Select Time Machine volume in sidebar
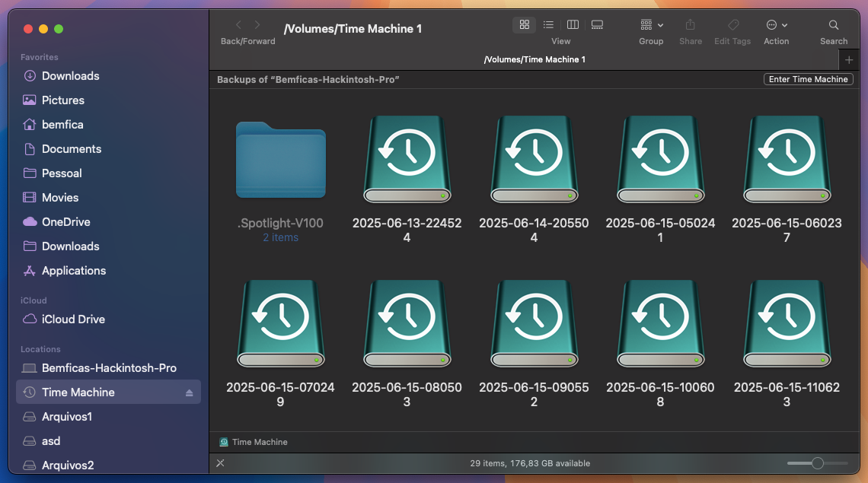This screenshot has height=483, width=868. pos(108,392)
